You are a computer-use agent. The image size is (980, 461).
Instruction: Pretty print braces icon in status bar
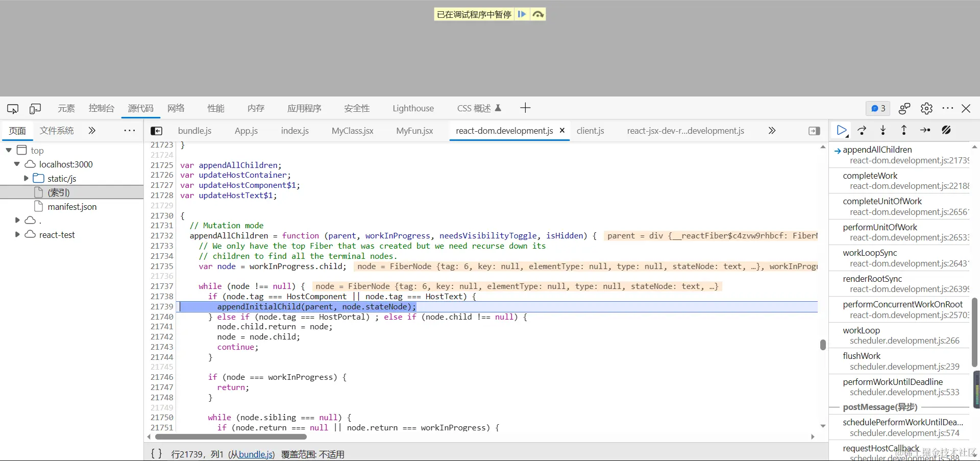[157, 454]
